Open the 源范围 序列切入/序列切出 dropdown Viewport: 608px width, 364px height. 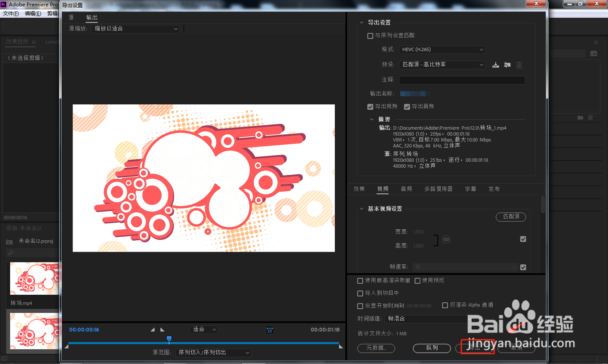(x=213, y=353)
